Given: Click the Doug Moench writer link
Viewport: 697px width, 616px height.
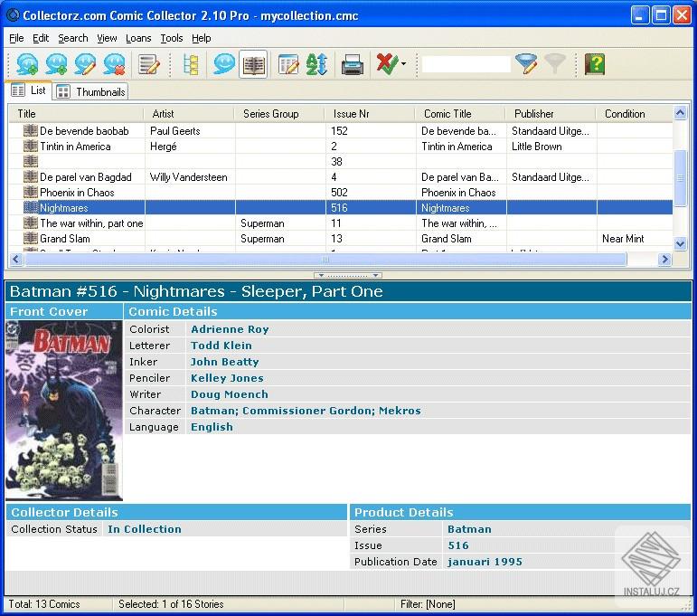Looking at the screenshot, I should pos(229,394).
